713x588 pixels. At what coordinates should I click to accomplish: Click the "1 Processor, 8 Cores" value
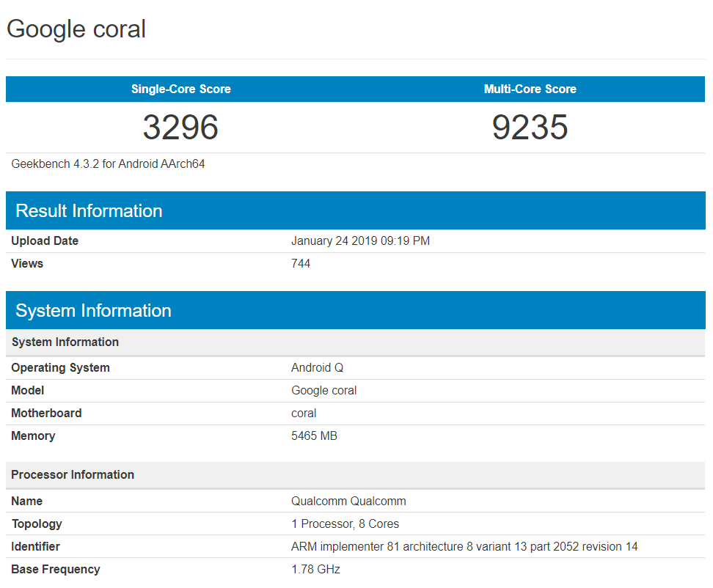[345, 524]
